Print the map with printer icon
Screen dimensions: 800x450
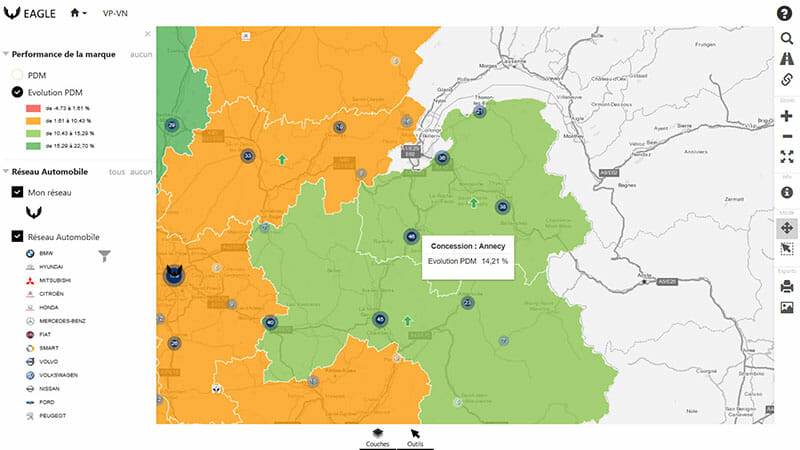(x=787, y=286)
